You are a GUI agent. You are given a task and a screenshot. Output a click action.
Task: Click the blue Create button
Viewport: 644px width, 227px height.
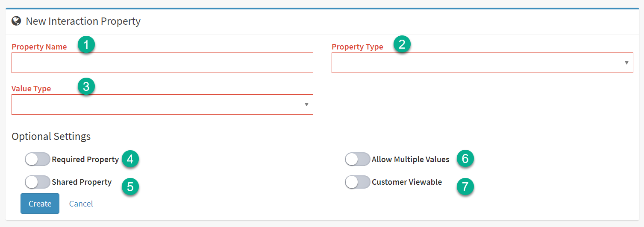click(x=40, y=204)
